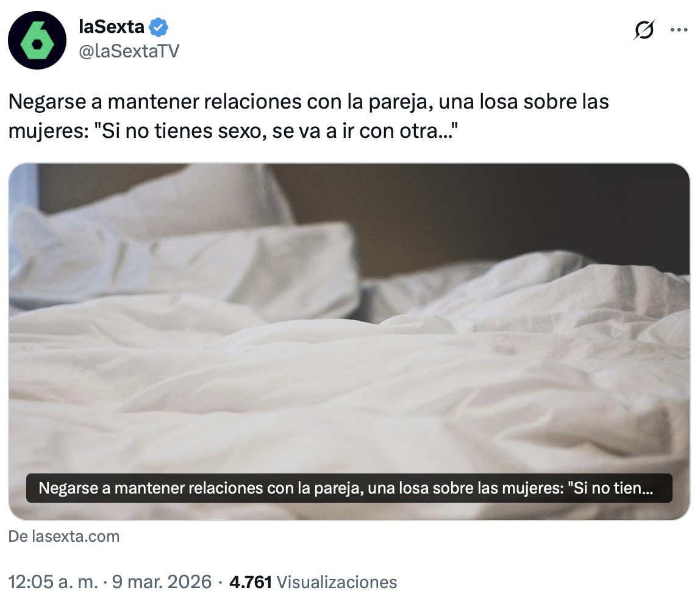Open the laSexta display name
The height and width of the screenshot is (604, 700).
pyautogui.click(x=112, y=27)
